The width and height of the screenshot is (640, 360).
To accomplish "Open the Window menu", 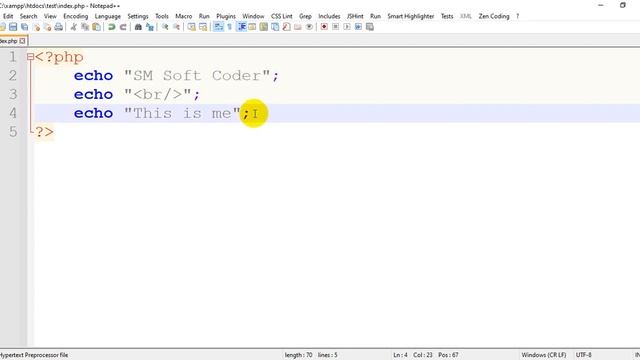I will (253, 16).
